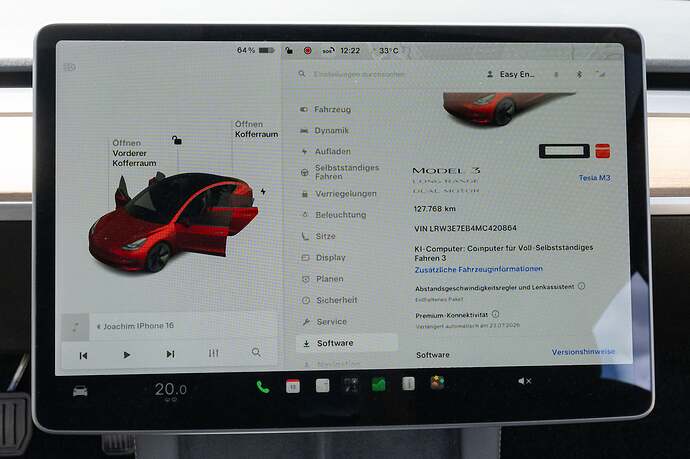The image size is (690, 459).
Task: Open car controls icon in bottom bar
Action: click(80, 390)
